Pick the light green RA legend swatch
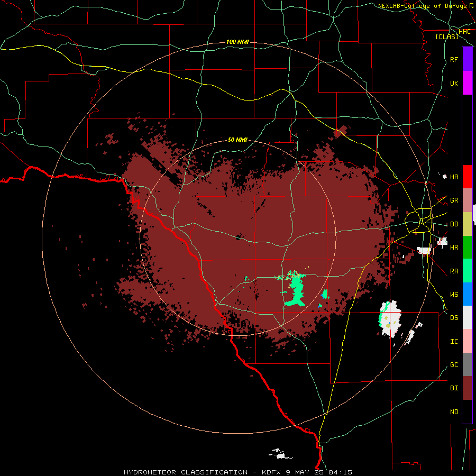 point(467,271)
